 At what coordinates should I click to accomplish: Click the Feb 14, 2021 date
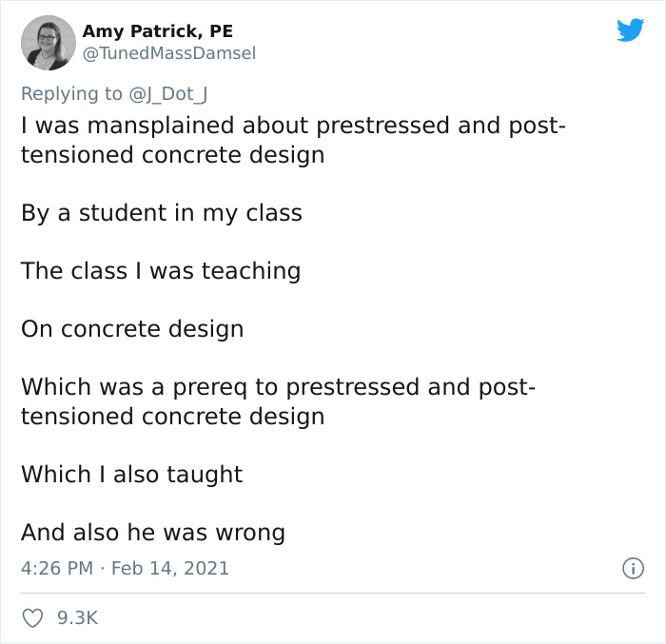[170, 568]
